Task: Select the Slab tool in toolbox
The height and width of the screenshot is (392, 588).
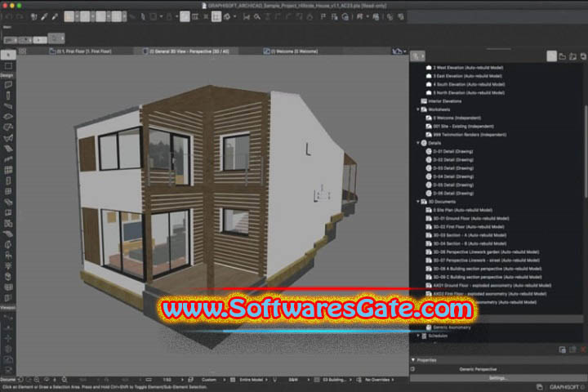Action: coord(8,117)
